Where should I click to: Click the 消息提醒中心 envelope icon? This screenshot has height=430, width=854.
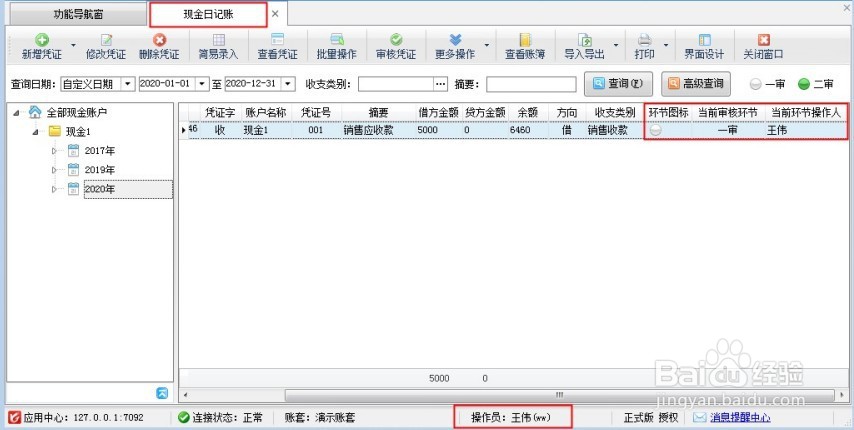[x=700, y=417]
